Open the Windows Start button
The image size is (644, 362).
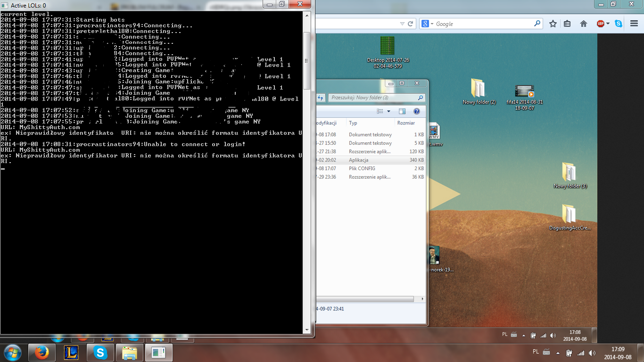[x=12, y=352]
